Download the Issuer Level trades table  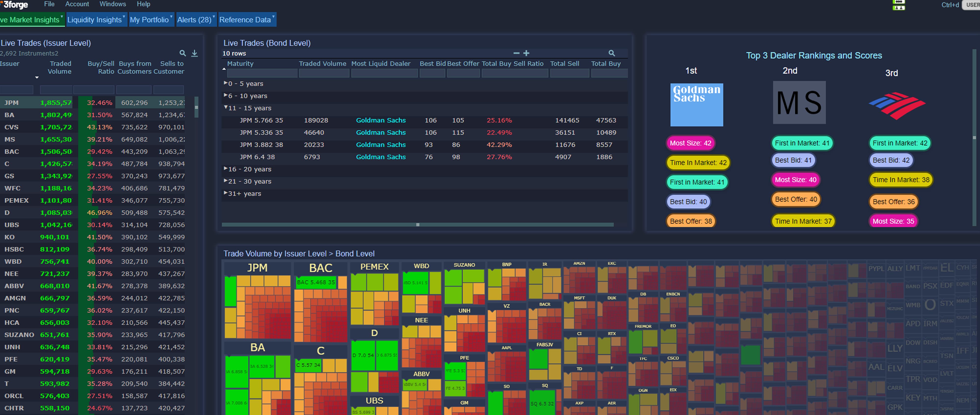tap(194, 53)
